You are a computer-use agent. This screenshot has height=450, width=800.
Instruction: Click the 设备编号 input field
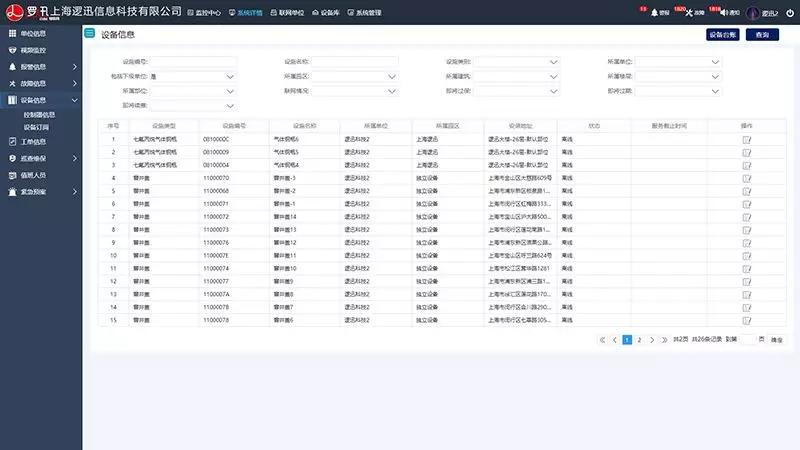point(193,61)
